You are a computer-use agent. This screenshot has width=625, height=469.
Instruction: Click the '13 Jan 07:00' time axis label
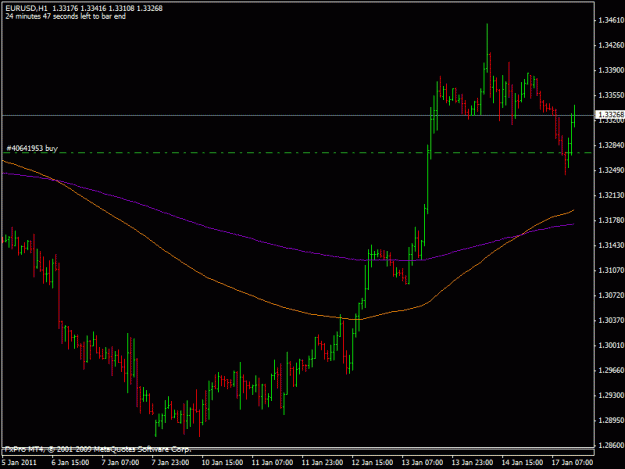[422, 463]
